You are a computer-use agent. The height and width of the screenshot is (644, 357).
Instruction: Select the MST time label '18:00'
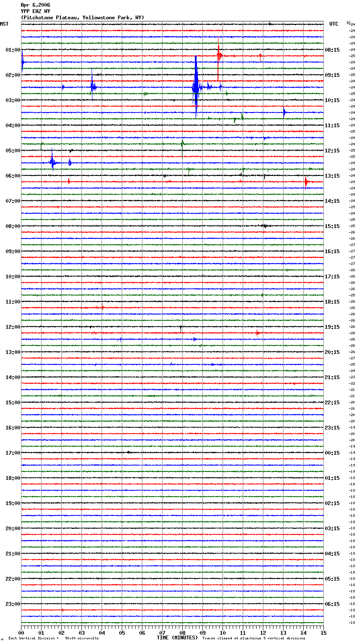(x=13, y=478)
